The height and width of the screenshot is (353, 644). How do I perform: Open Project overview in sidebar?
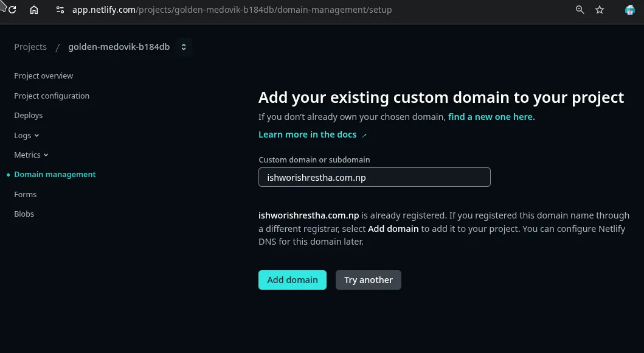44,76
